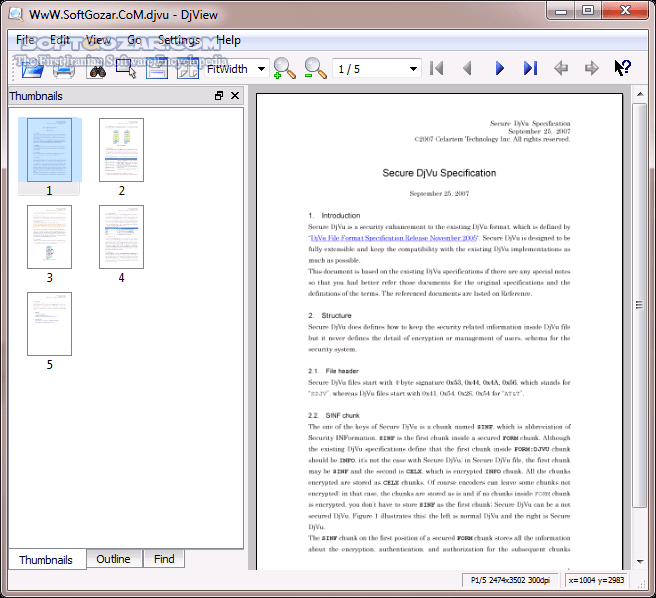Select page 1 thumbnail

tap(49, 150)
